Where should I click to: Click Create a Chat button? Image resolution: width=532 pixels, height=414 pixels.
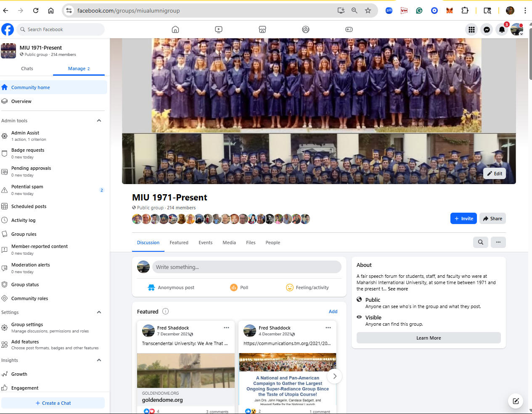(53, 403)
